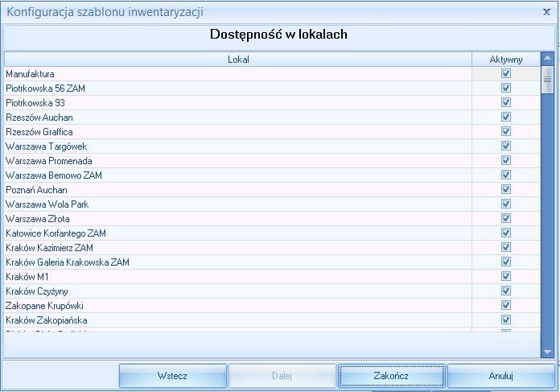Uncheck Aktywny for Manufaktura
The image size is (560, 392).
click(506, 73)
